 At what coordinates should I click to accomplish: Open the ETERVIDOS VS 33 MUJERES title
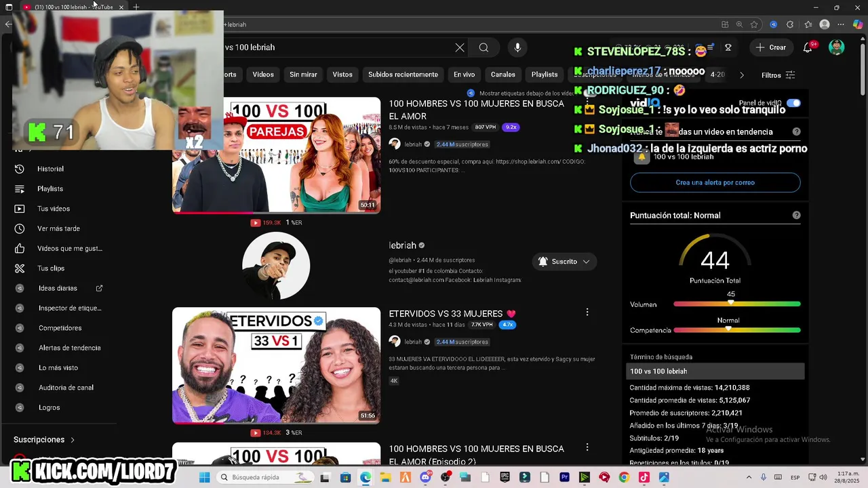pos(452,314)
